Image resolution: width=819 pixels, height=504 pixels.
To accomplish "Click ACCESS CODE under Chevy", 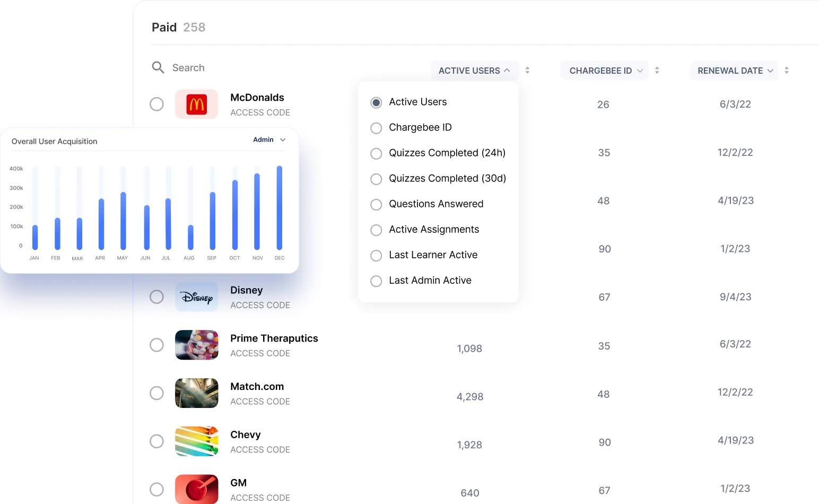I will tap(260, 449).
